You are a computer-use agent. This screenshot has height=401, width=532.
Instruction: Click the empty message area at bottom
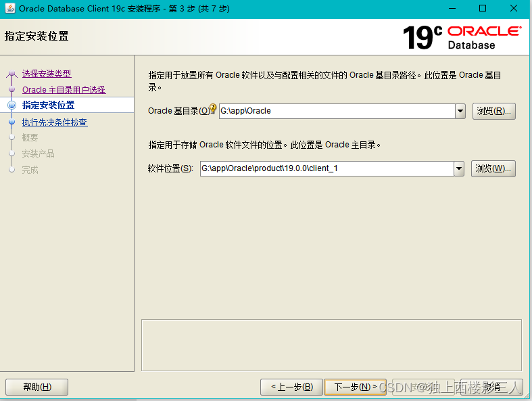pos(331,346)
